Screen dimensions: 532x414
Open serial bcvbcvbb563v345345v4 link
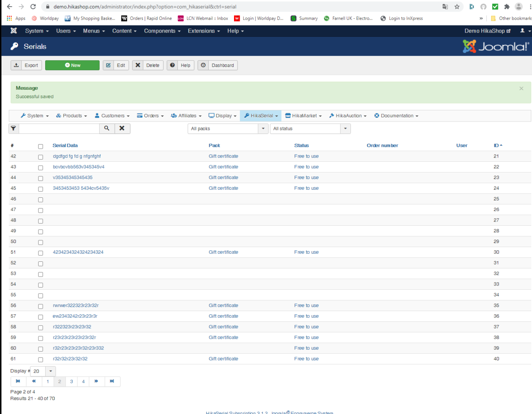coord(79,167)
